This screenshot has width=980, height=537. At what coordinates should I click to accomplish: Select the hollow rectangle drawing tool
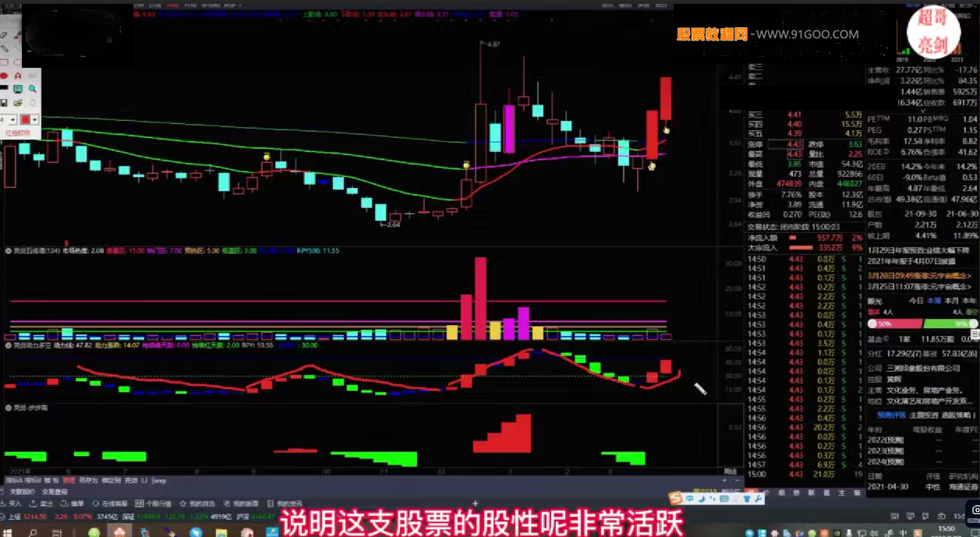click(4, 62)
